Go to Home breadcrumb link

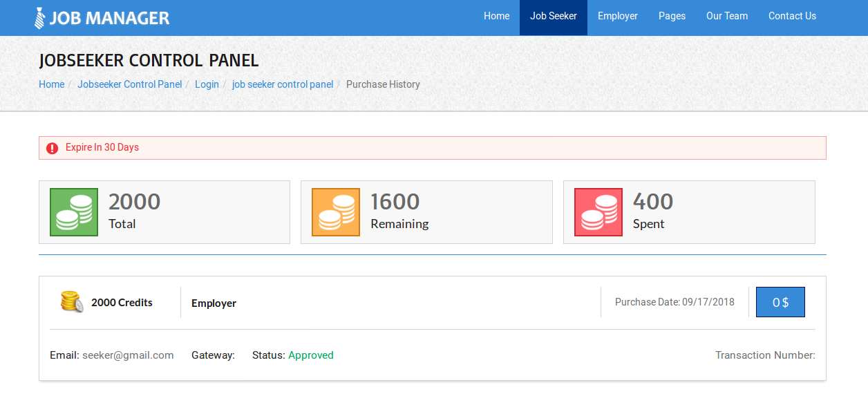tap(51, 84)
